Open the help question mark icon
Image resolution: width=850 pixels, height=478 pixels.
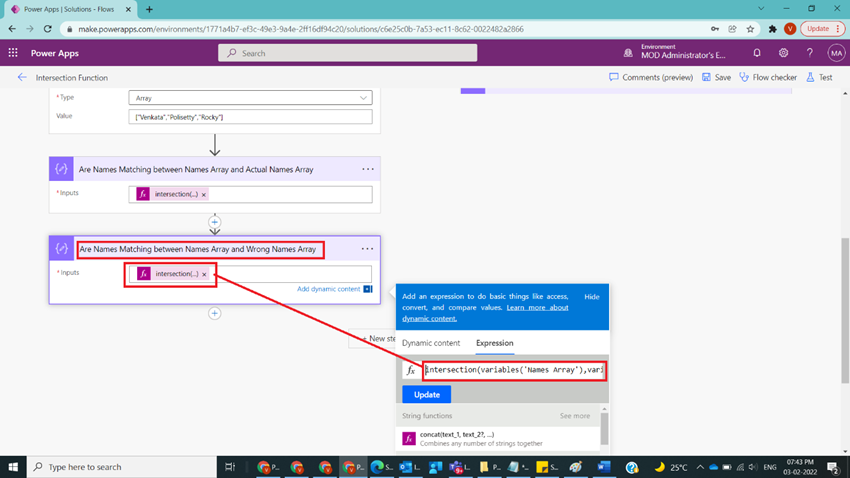coord(809,53)
